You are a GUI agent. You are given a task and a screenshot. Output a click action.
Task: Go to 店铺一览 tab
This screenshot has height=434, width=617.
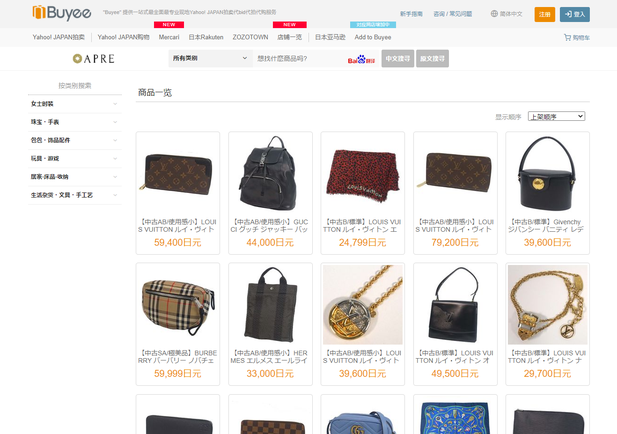click(x=289, y=37)
